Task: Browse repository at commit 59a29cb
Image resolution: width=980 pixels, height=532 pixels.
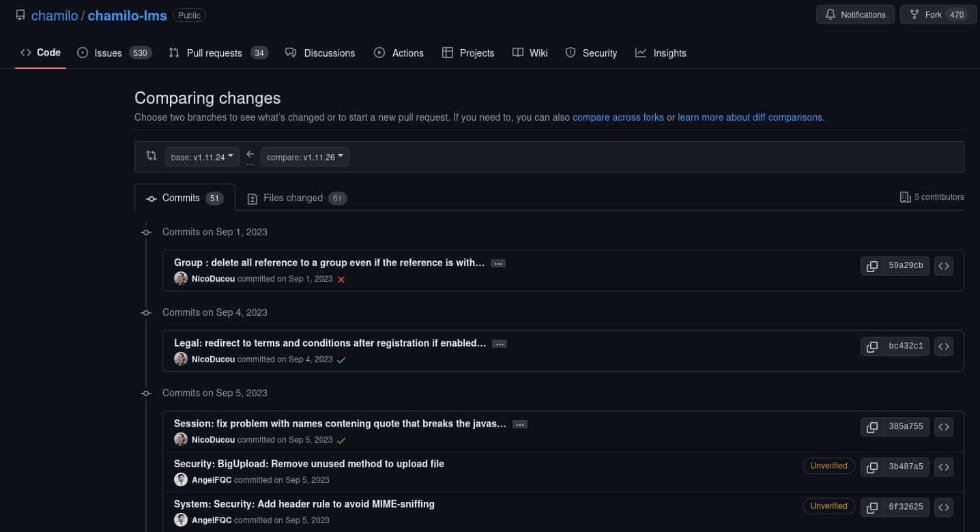Action: click(x=944, y=266)
